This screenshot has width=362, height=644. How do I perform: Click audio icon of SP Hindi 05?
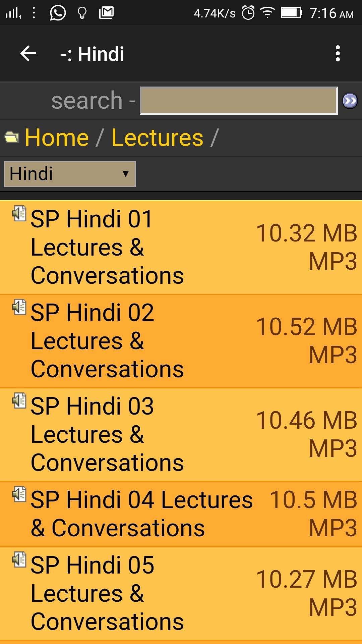19,559
